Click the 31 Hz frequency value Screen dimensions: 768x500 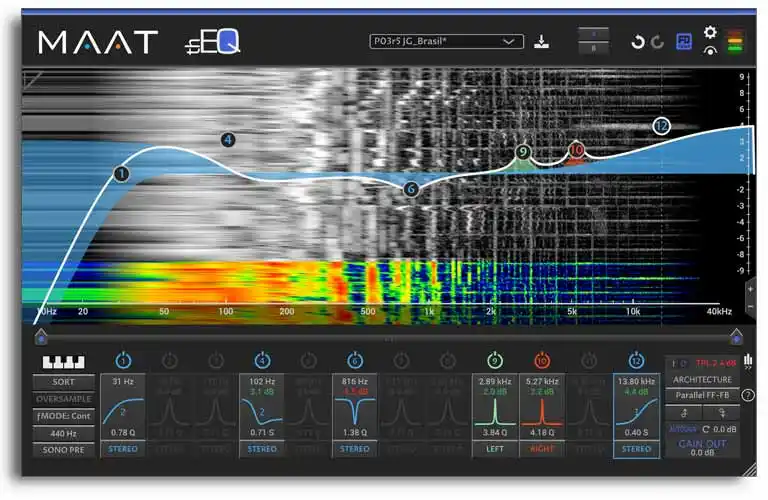tap(123, 381)
